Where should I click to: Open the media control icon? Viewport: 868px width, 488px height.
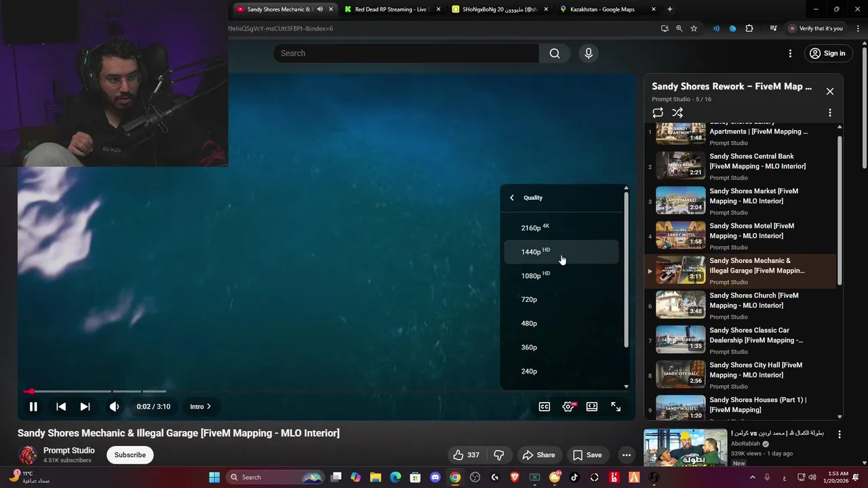(773, 28)
